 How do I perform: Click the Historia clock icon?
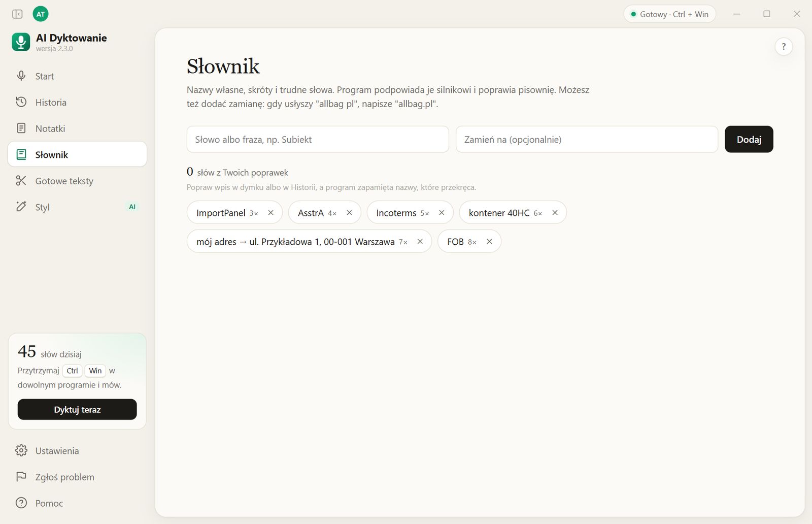[x=21, y=102]
